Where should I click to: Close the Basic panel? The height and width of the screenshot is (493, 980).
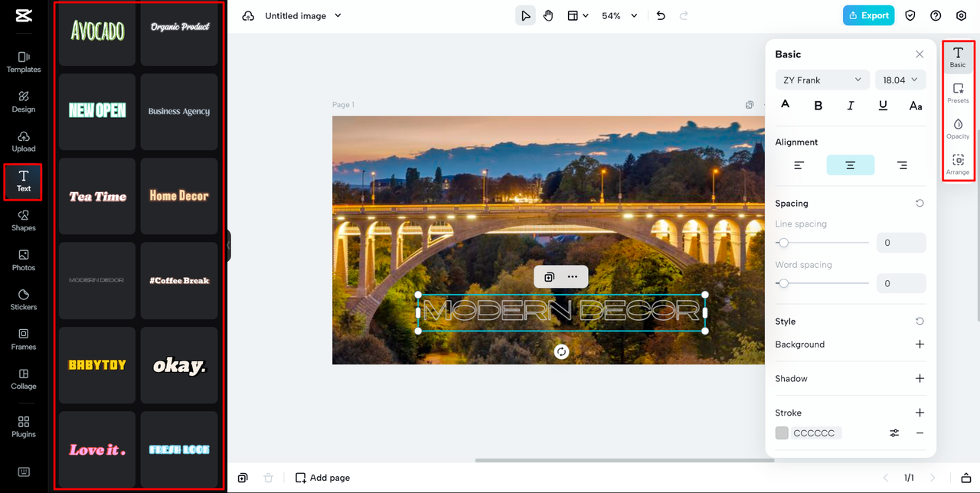(920, 54)
